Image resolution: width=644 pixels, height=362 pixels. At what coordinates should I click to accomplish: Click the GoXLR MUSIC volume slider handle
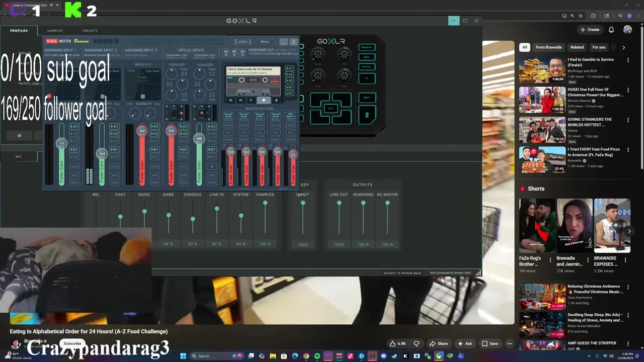click(144, 211)
